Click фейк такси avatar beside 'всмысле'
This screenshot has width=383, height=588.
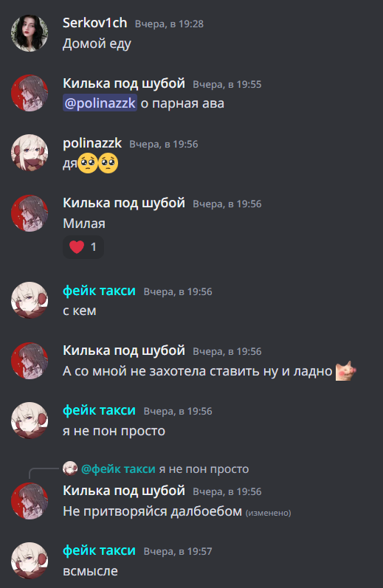(x=30, y=560)
